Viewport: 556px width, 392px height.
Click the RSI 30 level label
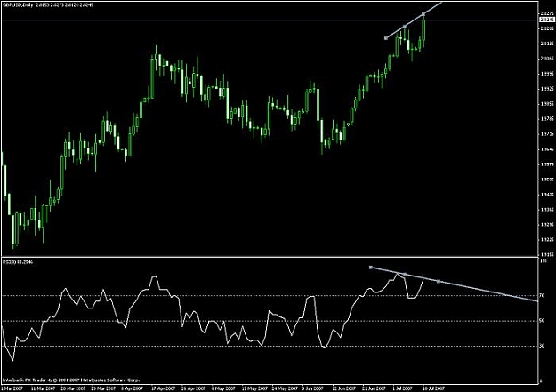(542, 346)
